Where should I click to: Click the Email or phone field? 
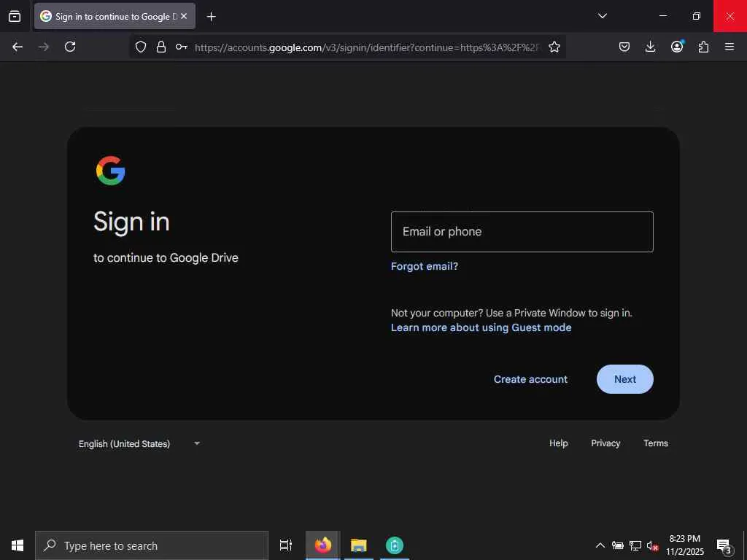pos(522,232)
